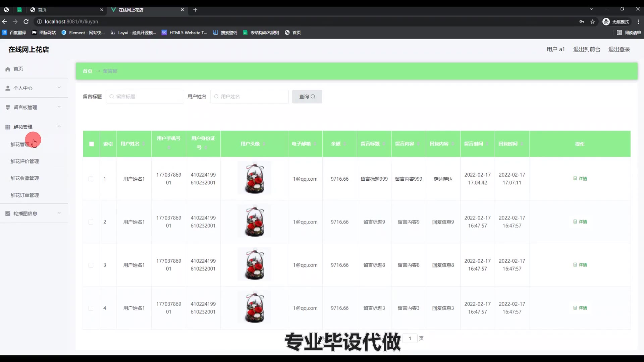
Task: Expand the 留言板管理 menu chevron
Action: (59, 107)
